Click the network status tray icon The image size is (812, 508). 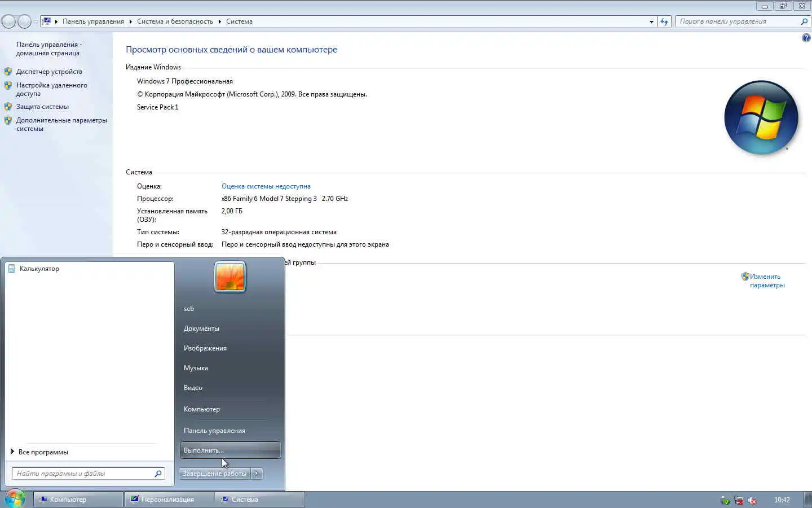[x=739, y=500]
